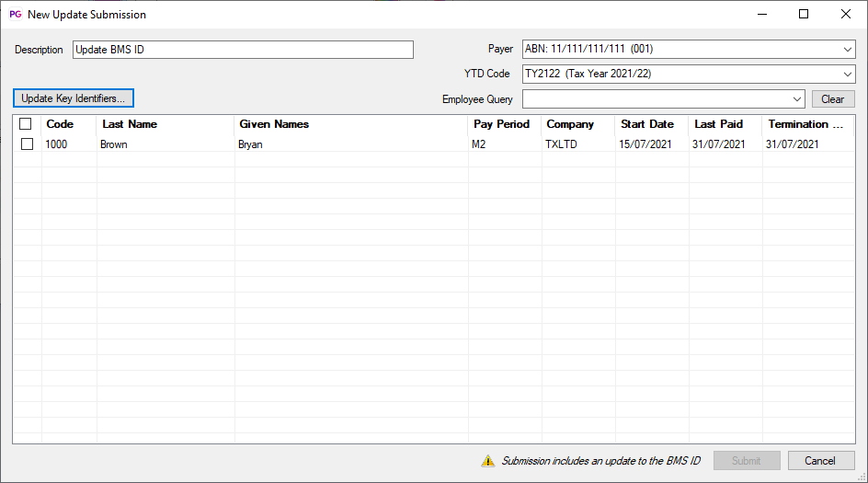Click the yellow warning icon beside BMS message

click(487, 461)
